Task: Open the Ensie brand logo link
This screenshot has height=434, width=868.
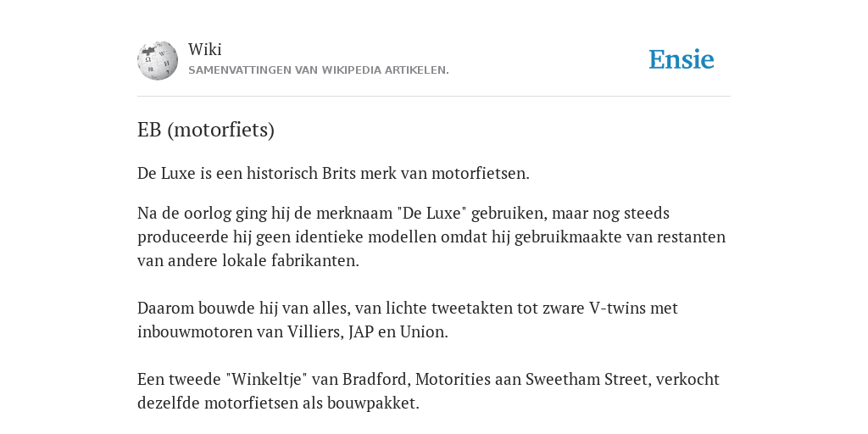Action: tap(682, 60)
